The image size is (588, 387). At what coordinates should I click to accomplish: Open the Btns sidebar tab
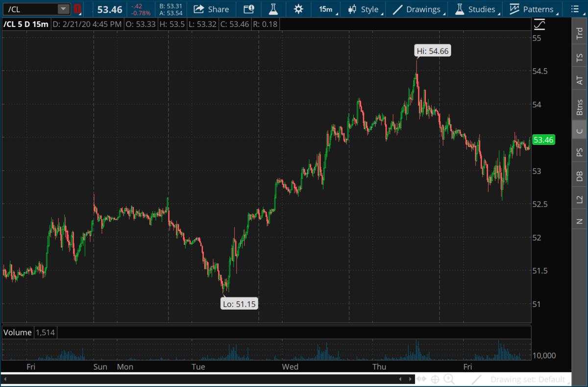click(x=579, y=107)
